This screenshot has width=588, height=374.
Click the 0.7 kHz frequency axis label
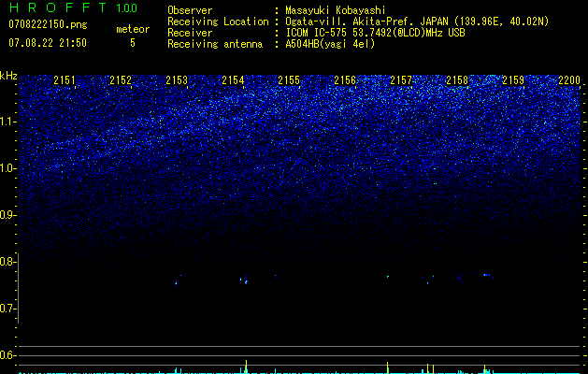[x=7, y=309]
